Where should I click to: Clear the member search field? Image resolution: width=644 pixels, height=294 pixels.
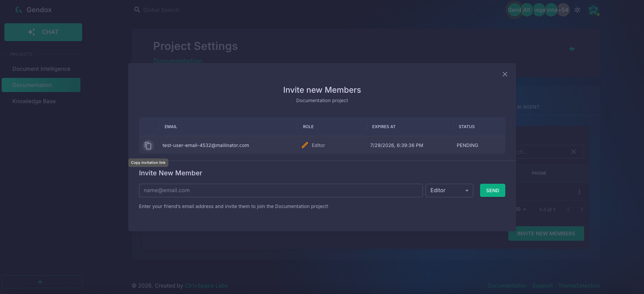tap(574, 152)
